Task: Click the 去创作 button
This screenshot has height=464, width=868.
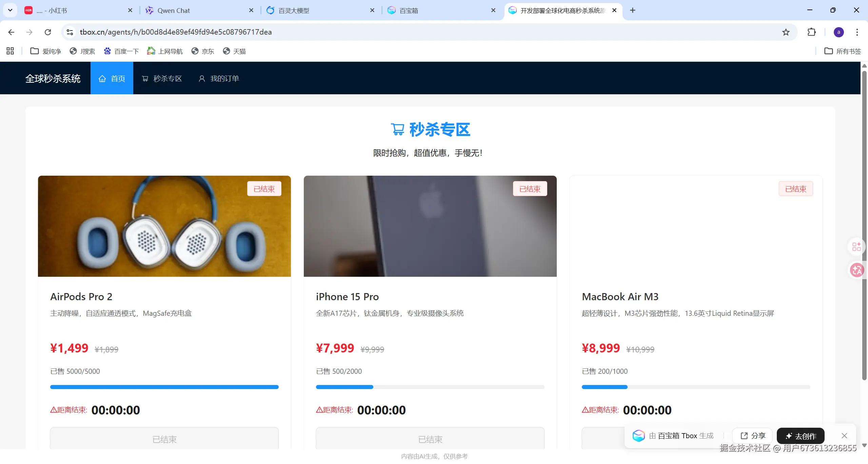Action: pyautogui.click(x=801, y=436)
